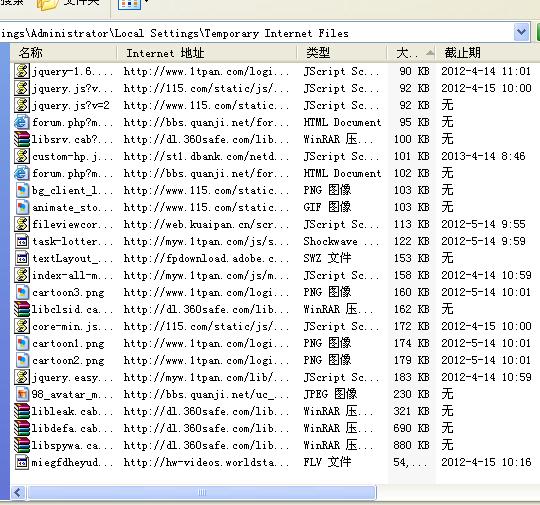Select the cartoon1.png file name
This screenshot has width=540, height=505.
tap(68, 343)
